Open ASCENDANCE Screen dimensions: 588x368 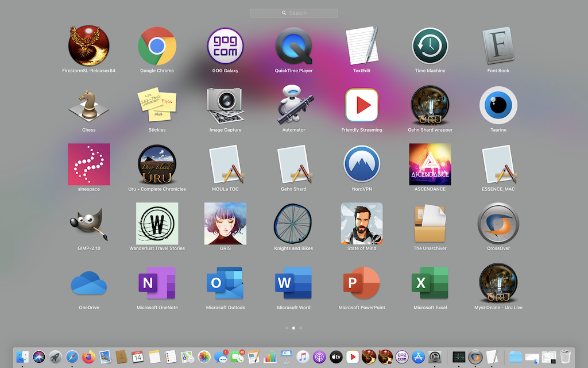pyautogui.click(x=430, y=164)
